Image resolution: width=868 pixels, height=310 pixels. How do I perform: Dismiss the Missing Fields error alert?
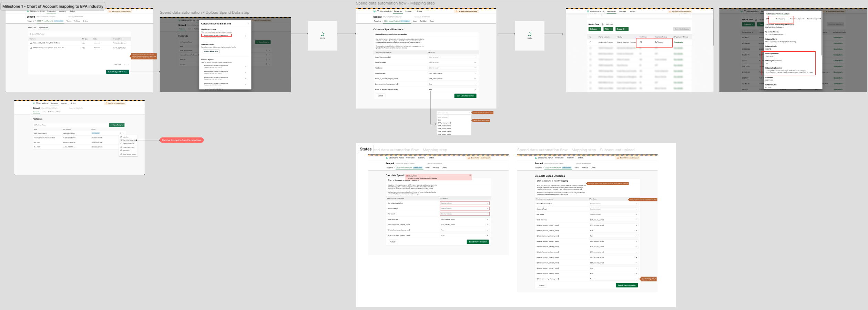click(470, 176)
